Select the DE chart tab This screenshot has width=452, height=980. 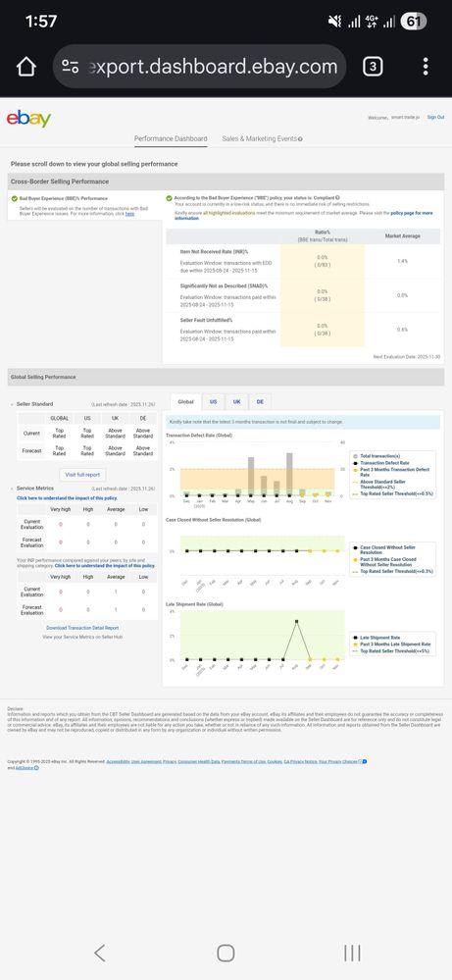(x=261, y=402)
